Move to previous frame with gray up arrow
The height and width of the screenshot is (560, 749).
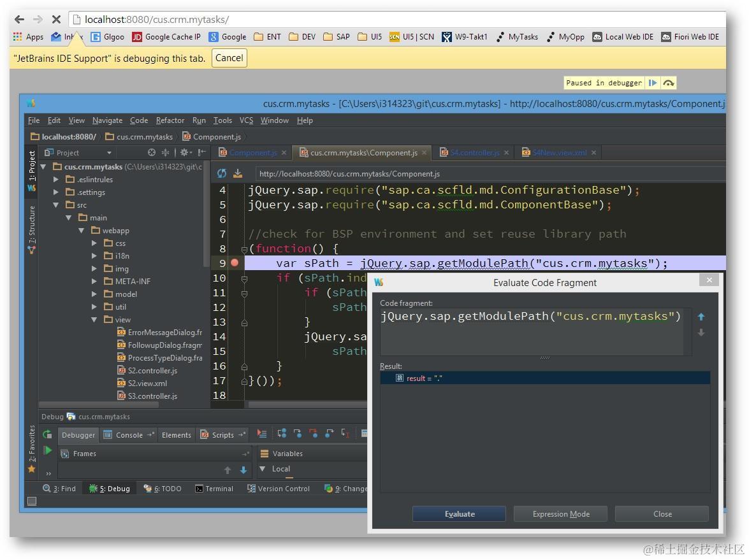[x=228, y=470]
